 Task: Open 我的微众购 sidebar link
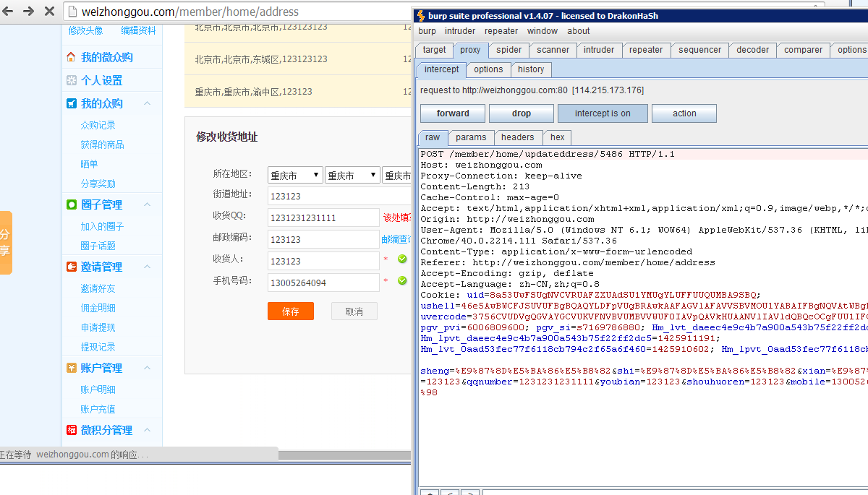[106, 57]
